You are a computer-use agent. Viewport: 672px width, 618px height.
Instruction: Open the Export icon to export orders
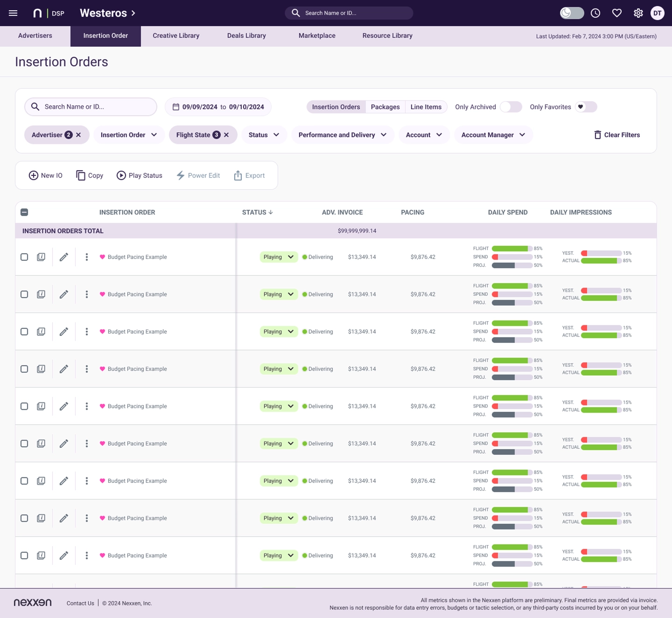[238, 175]
